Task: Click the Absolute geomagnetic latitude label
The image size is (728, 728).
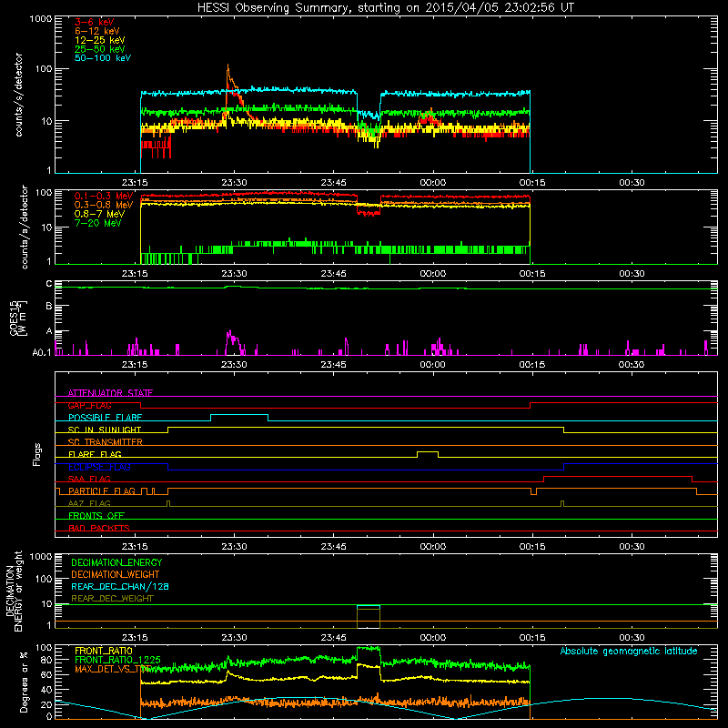Action: 629,651
